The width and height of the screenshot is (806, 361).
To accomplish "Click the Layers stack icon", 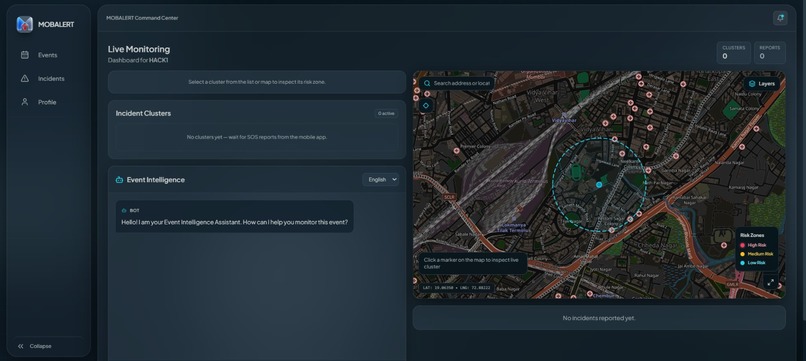I will click(x=752, y=83).
